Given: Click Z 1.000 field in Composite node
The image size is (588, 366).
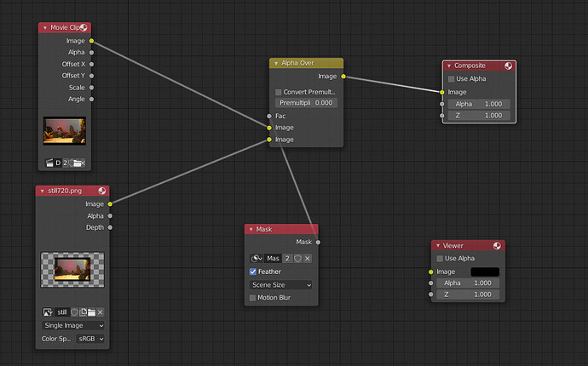Looking at the screenshot, I should (x=479, y=116).
